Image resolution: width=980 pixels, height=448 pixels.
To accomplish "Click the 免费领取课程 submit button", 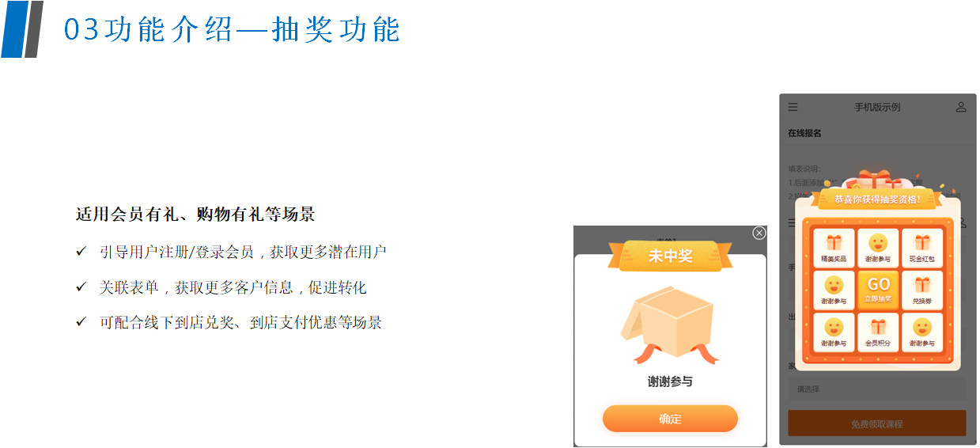I will [x=876, y=423].
